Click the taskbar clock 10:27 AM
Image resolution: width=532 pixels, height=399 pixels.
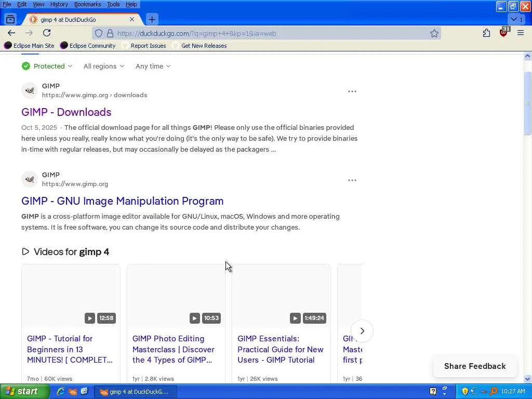[x=513, y=392]
